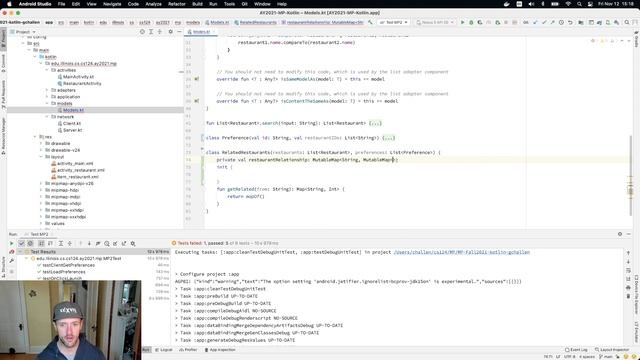Open Search Everywhere magnifier in toolbar

click(x=627, y=22)
